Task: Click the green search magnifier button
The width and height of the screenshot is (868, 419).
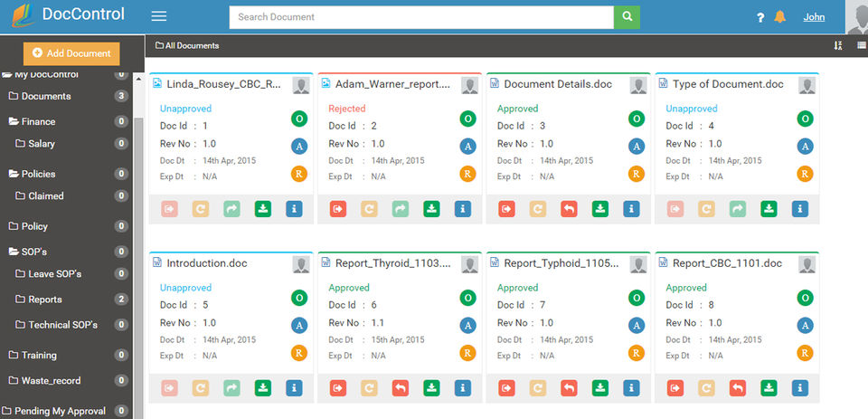Action: point(627,17)
